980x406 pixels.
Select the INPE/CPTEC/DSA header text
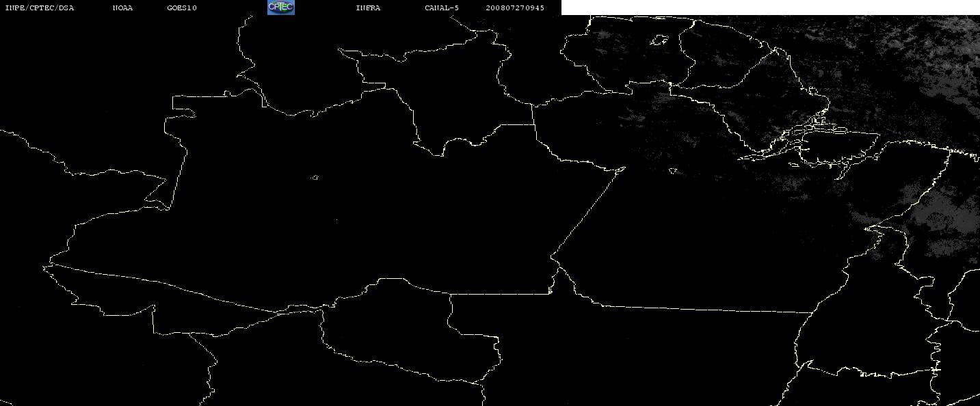pyautogui.click(x=40, y=8)
